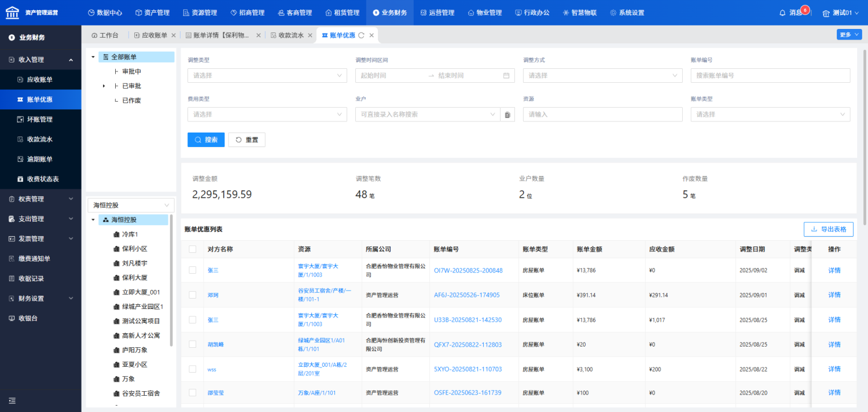
Task: Open 应收账单 in the sidebar
Action: point(41,80)
